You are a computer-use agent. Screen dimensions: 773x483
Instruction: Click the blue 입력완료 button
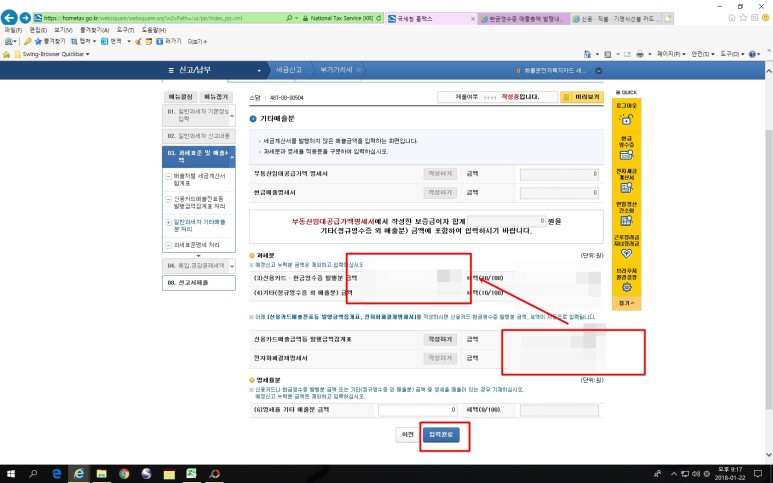coord(441,434)
